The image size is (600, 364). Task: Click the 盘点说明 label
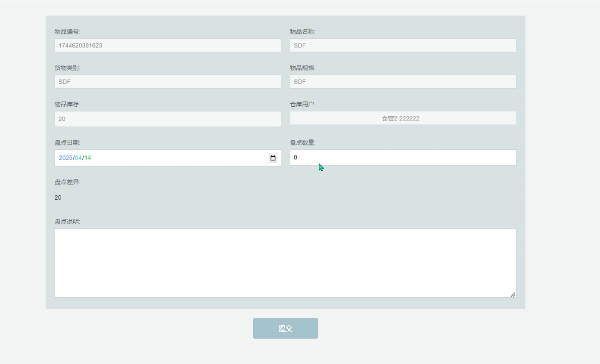[68, 222]
